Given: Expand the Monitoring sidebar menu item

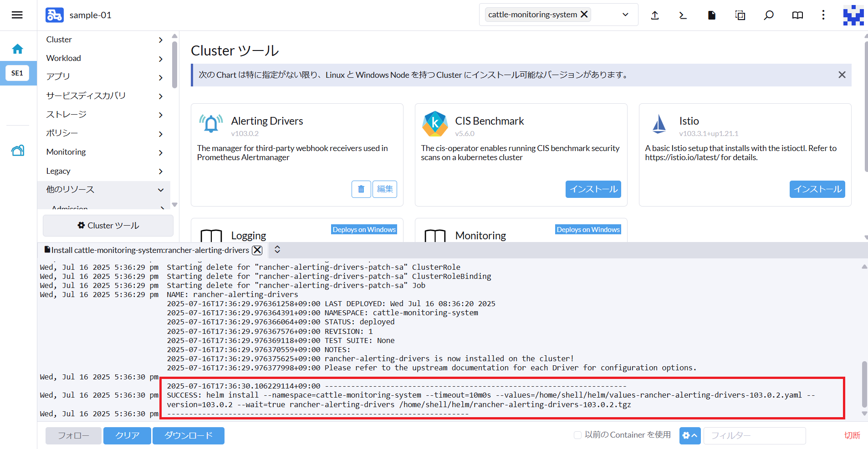Looking at the screenshot, I should coord(160,152).
